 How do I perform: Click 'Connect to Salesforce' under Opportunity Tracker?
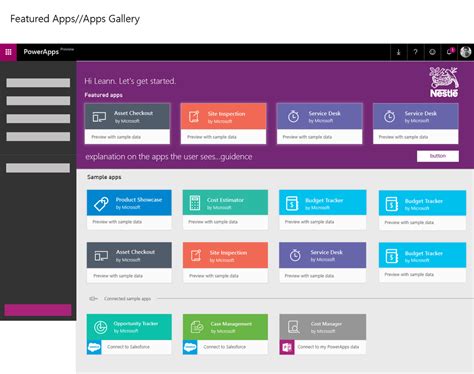(x=128, y=347)
